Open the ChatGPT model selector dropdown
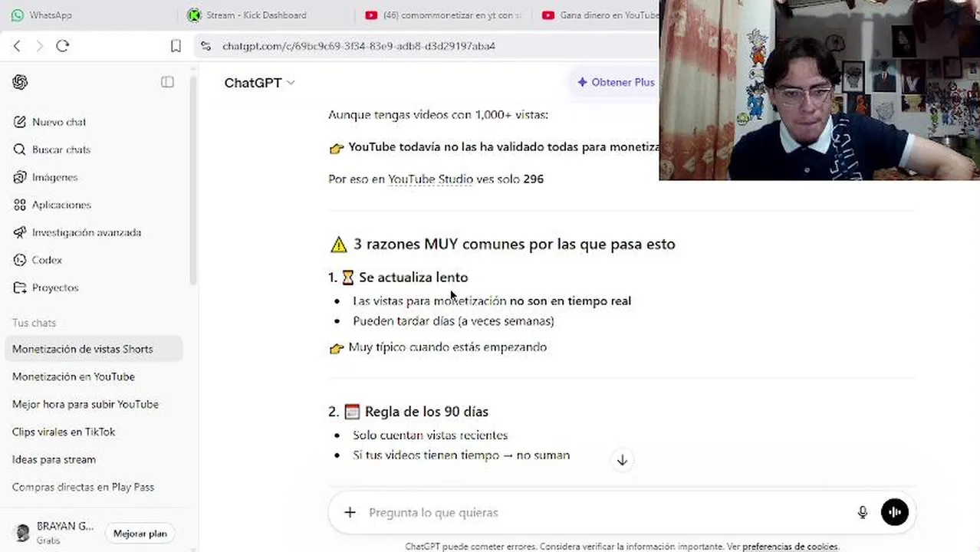 [x=259, y=83]
